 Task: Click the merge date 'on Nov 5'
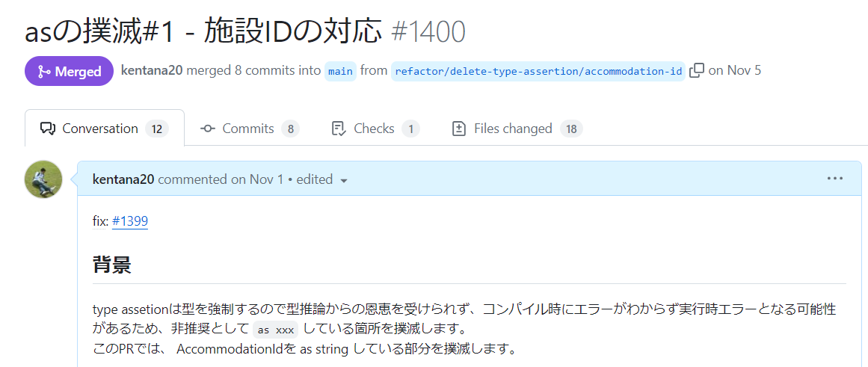[x=735, y=70]
